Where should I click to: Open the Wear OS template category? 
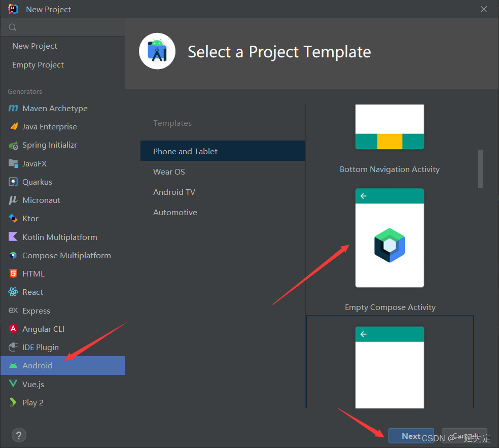169,171
